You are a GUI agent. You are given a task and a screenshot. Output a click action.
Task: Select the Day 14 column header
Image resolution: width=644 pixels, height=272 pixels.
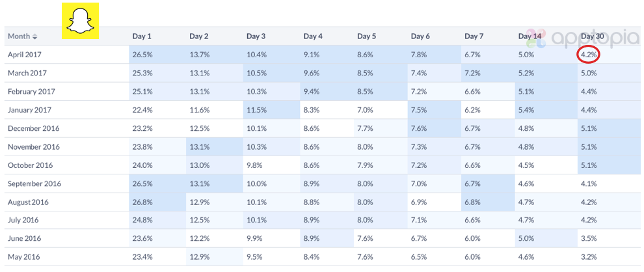pyautogui.click(x=531, y=36)
